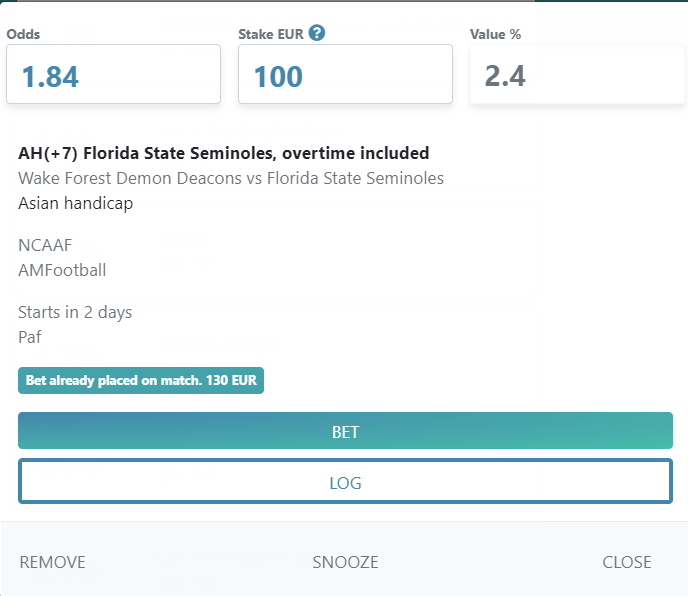Click the Odds input field showing 1.84

coord(113,74)
